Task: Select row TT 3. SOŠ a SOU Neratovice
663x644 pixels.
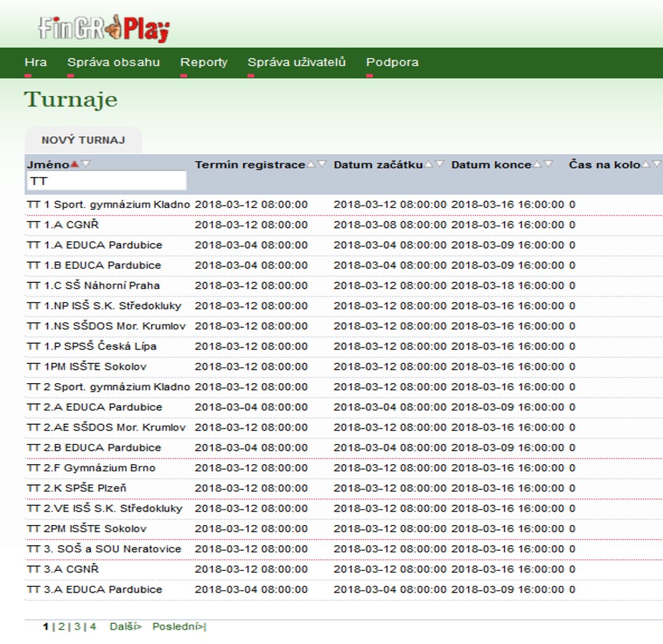Action: point(343,549)
